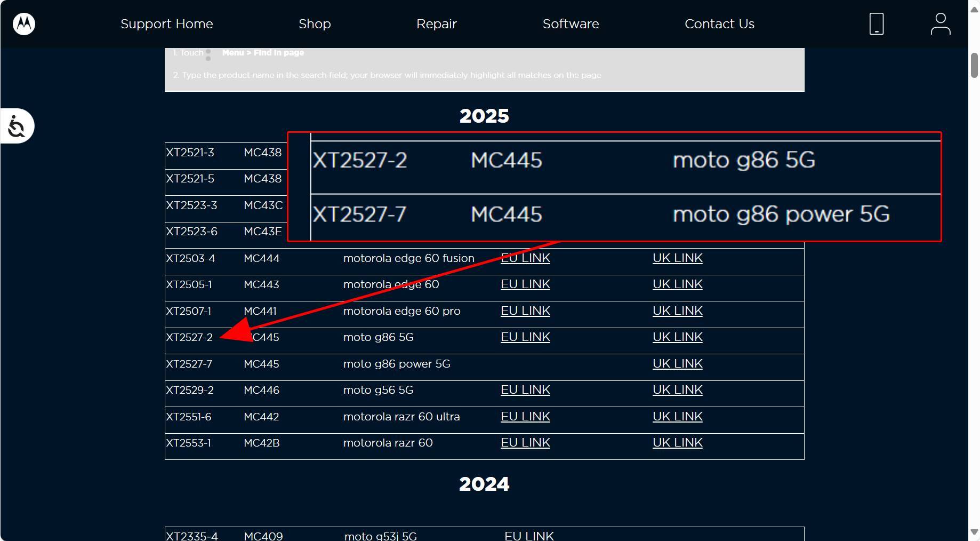Open EU LINK for motorola edge 60 fusion
The height and width of the screenshot is (541, 980).
pos(525,258)
